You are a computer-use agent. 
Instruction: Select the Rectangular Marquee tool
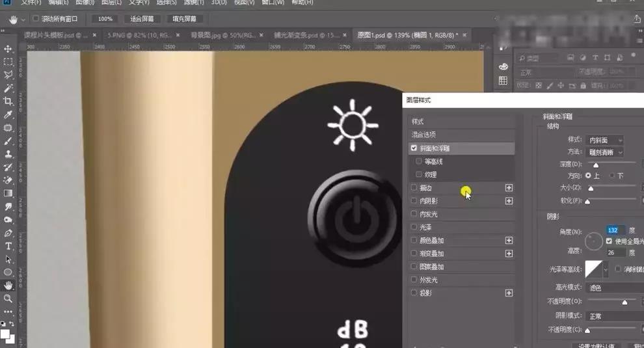click(8, 62)
